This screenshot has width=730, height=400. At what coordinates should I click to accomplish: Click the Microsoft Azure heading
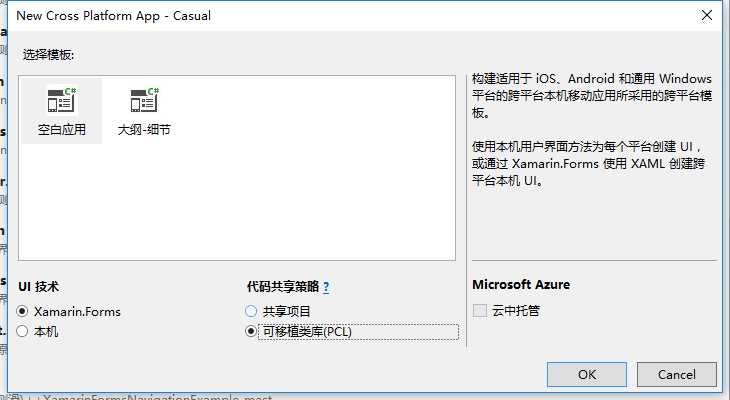(x=520, y=285)
